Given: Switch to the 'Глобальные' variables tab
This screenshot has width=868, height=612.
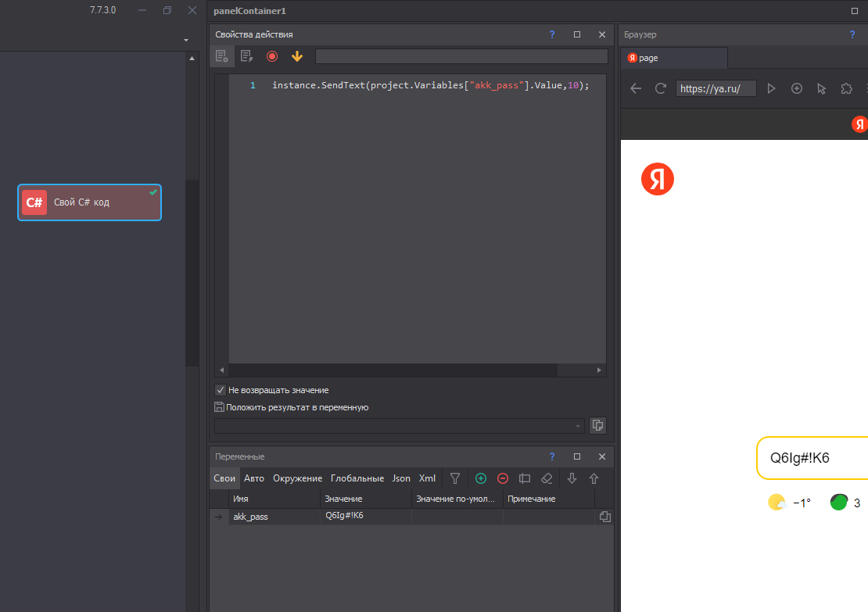Looking at the screenshot, I should pos(357,478).
